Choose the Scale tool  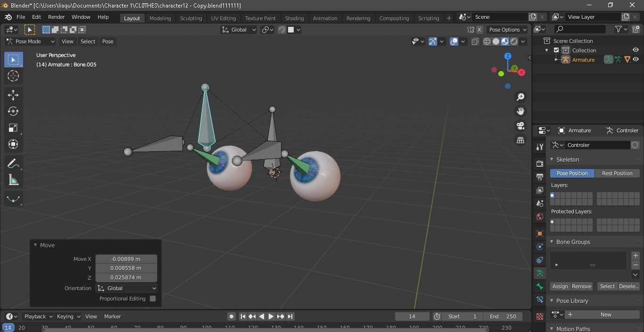(x=13, y=128)
